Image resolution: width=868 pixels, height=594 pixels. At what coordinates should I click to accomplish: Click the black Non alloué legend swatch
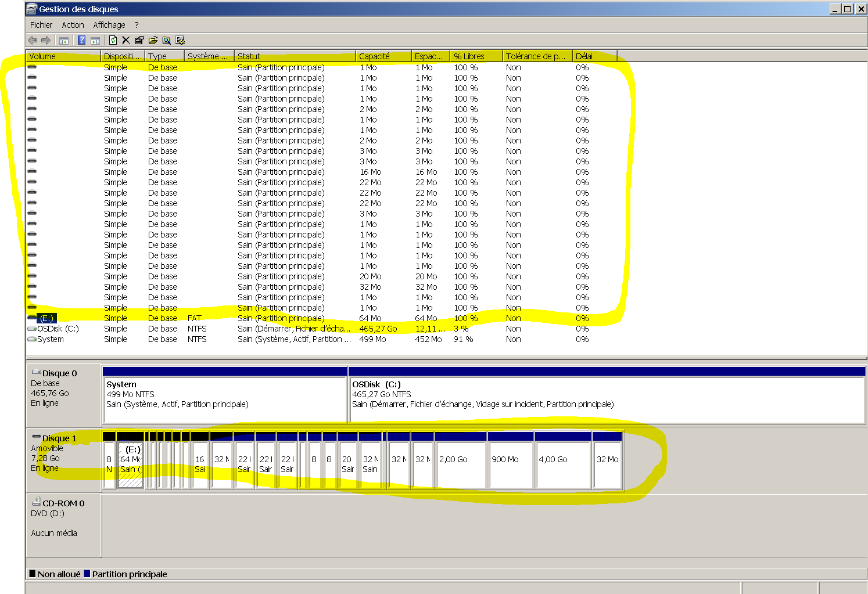click(x=33, y=574)
